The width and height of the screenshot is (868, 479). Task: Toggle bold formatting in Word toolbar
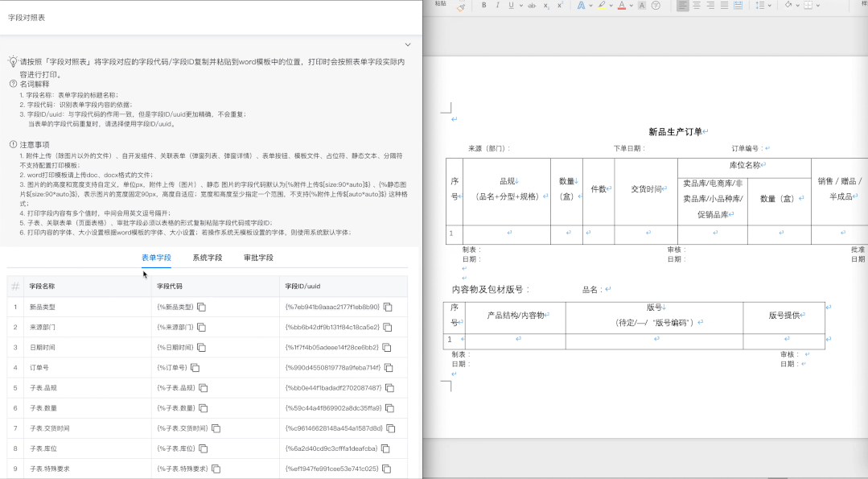click(483, 5)
